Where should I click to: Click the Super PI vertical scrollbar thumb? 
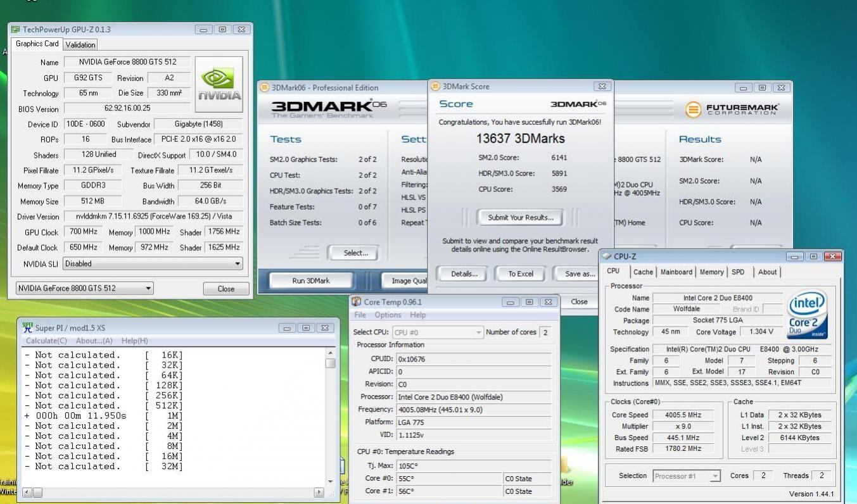click(x=330, y=363)
